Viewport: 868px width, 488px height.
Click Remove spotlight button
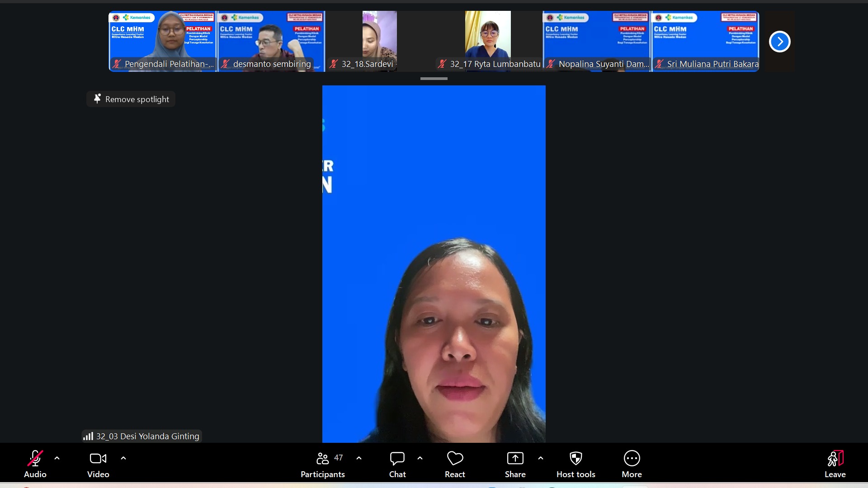131,99
